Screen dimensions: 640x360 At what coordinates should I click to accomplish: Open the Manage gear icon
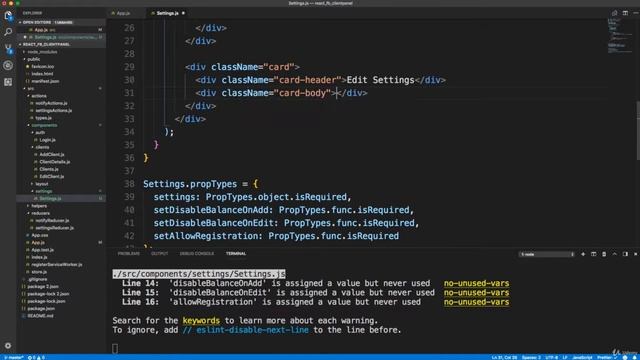pos(8,346)
